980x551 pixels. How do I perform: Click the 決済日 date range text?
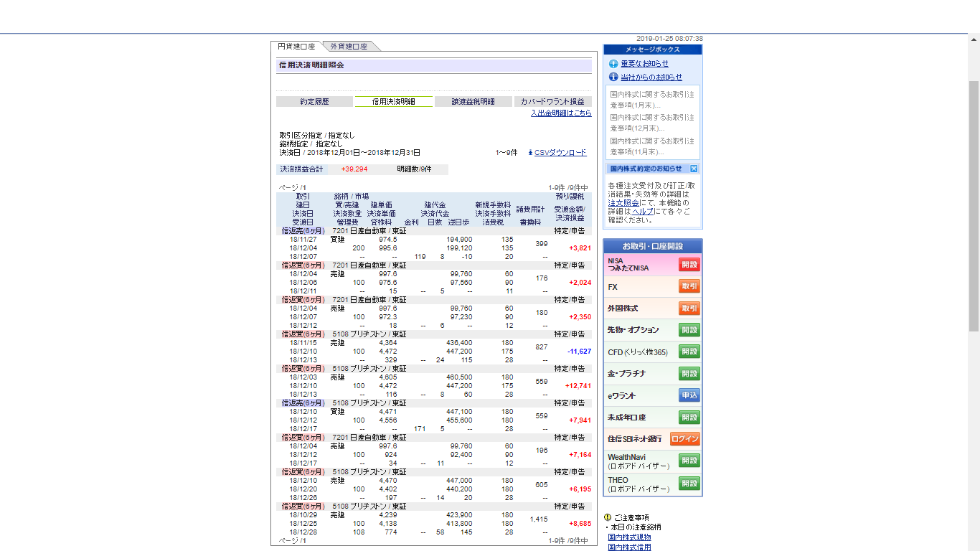(350, 153)
